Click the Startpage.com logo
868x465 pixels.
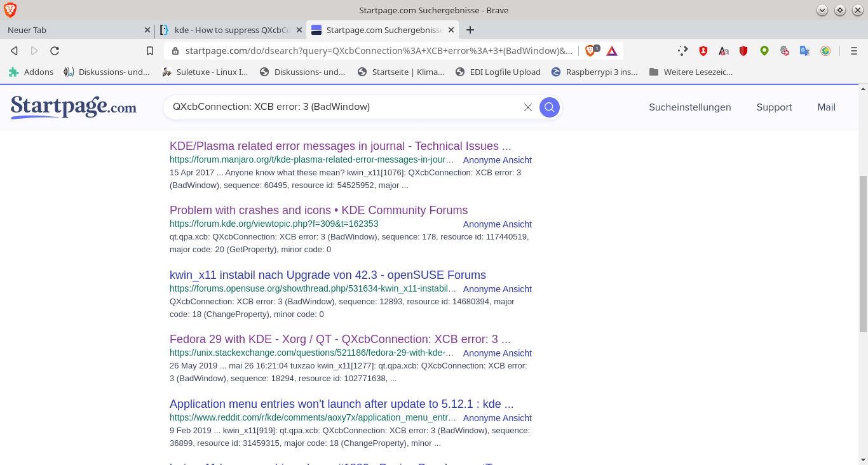[x=74, y=107]
